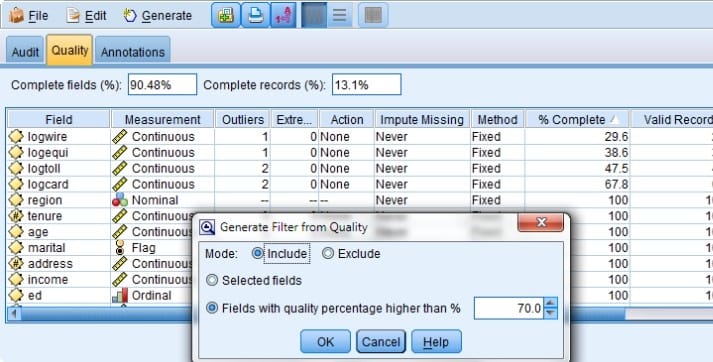
Task: Click the Method Fixed cell for logtoll
Action: click(x=497, y=168)
